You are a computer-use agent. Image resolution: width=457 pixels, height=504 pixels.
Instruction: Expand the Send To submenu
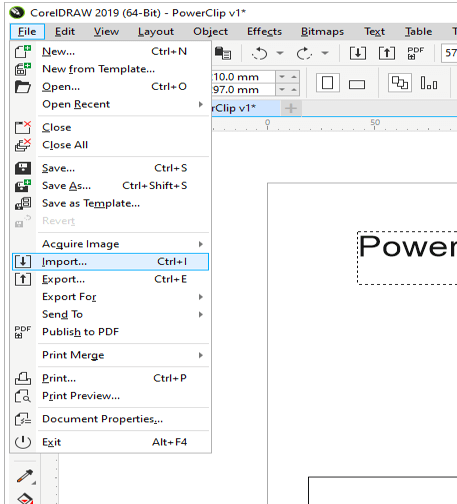coord(201,314)
